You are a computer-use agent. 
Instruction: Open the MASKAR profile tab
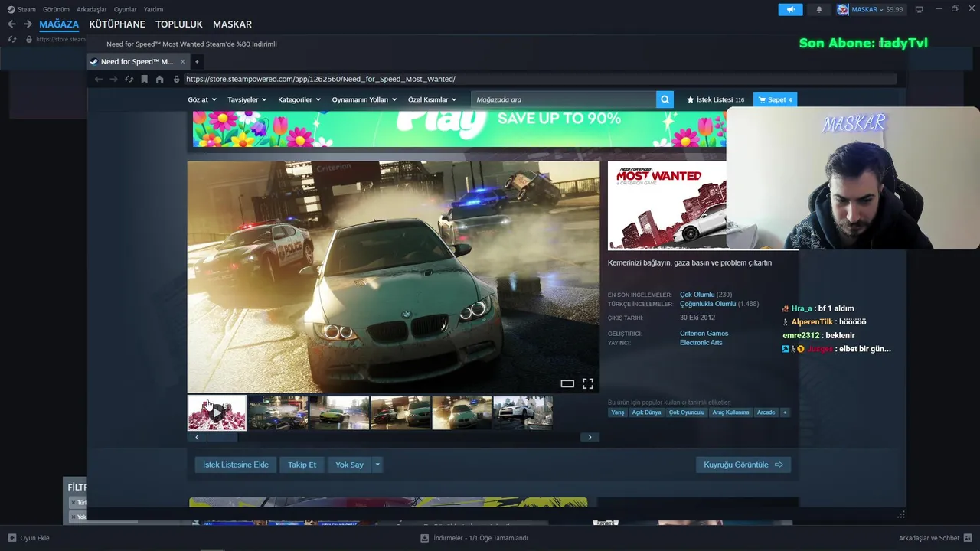coord(232,24)
